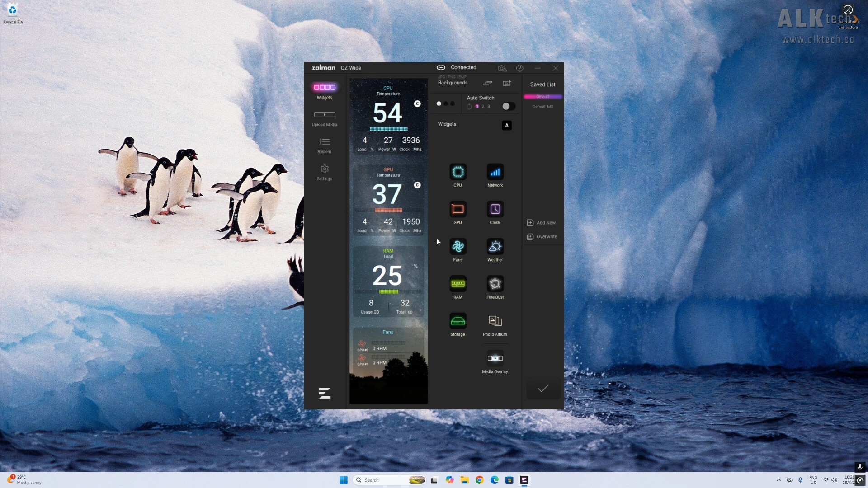868x488 pixels.
Task: Select the Default_MO saved preset
Action: [x=542, y=107]
